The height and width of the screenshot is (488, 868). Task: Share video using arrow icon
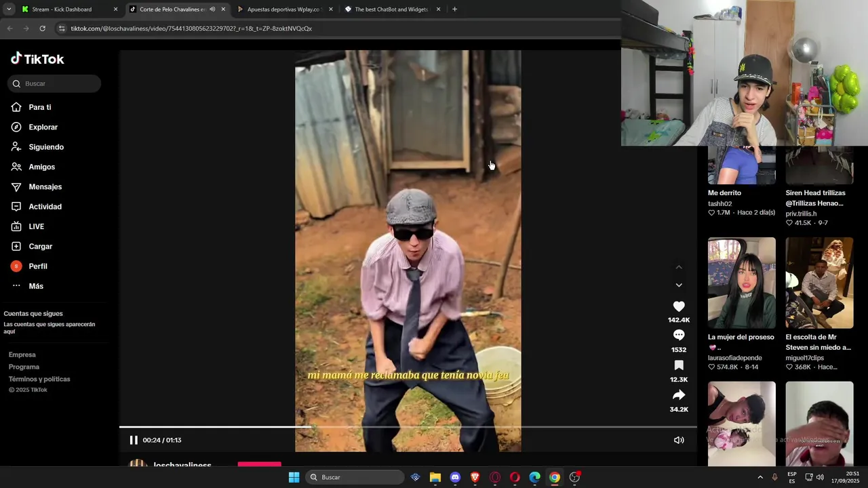679,395
